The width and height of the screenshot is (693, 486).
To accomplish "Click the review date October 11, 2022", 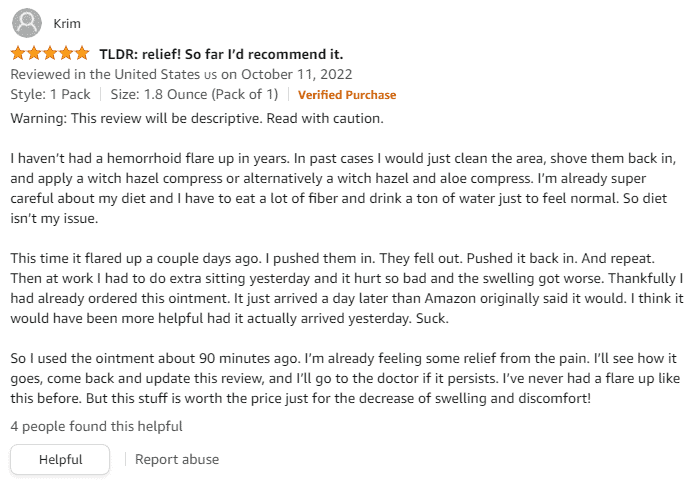I will pyautogui.click(x=297, y=74).
